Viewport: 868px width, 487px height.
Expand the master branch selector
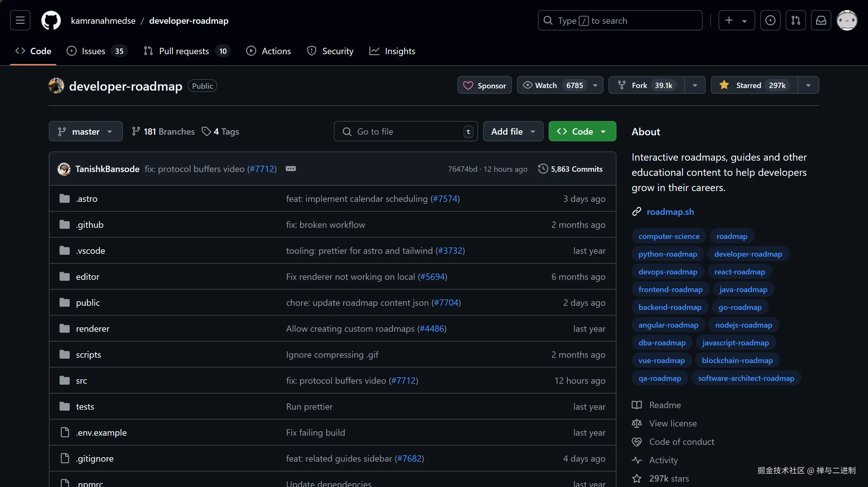click(x=85, y=131)
